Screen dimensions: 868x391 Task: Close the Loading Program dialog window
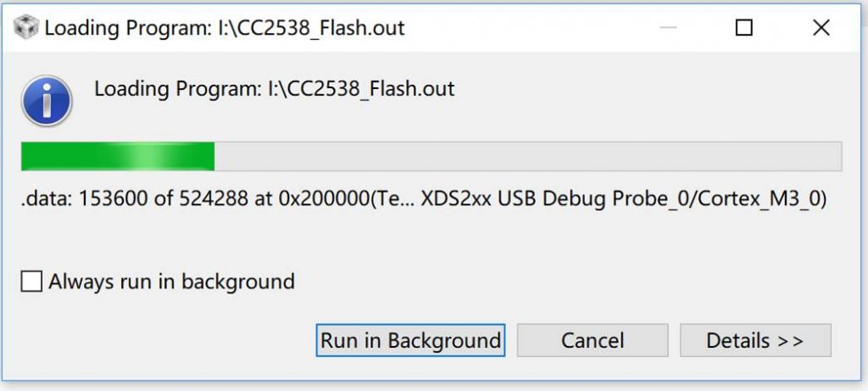(x=821, y=28)
